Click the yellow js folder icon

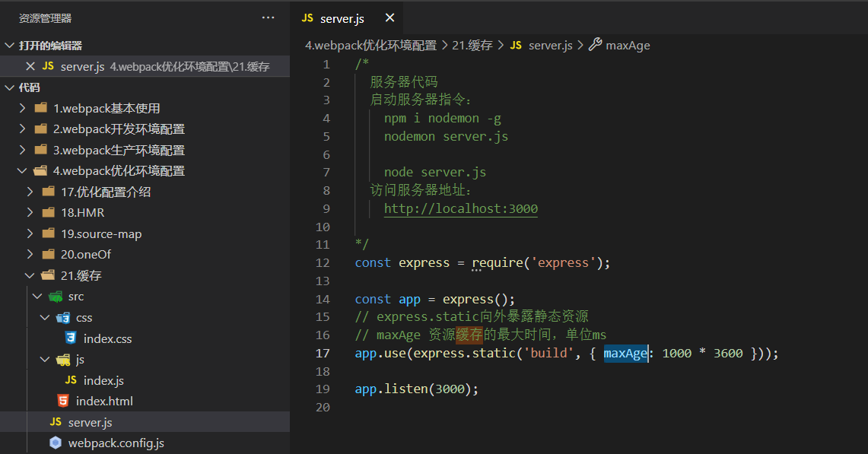[63, 360]
